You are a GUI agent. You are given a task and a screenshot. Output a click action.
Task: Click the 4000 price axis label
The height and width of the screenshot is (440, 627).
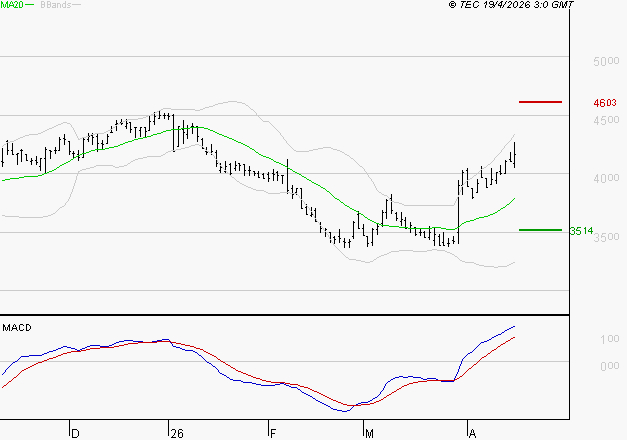(x=606, y=178)
